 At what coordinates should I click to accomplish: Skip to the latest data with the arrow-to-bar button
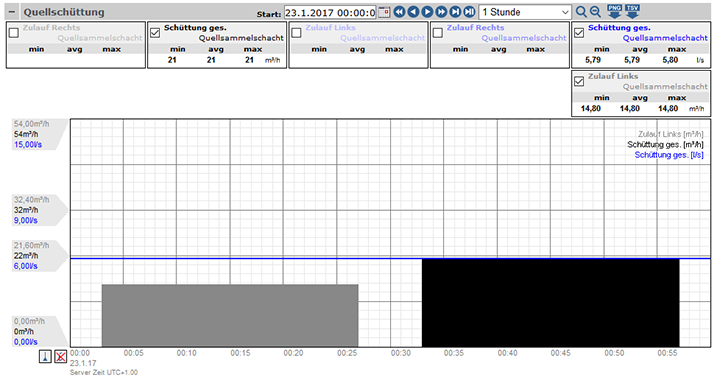coord(455,12)
